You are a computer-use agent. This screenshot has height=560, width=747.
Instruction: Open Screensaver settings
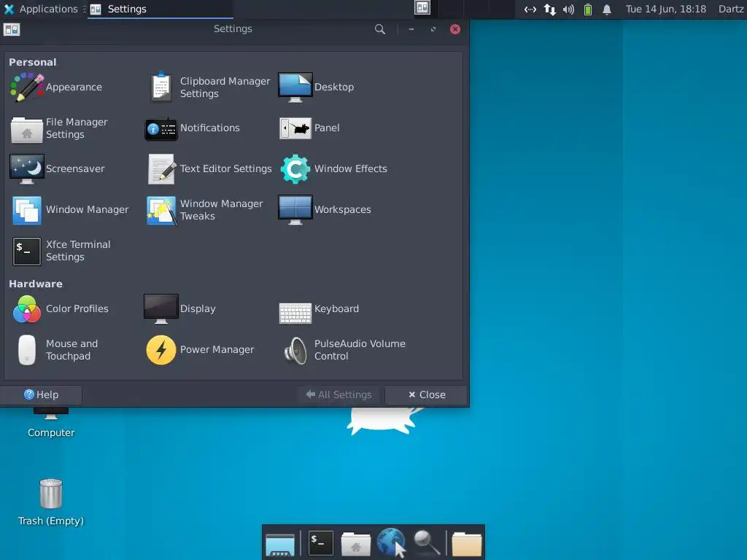point(57,168)
